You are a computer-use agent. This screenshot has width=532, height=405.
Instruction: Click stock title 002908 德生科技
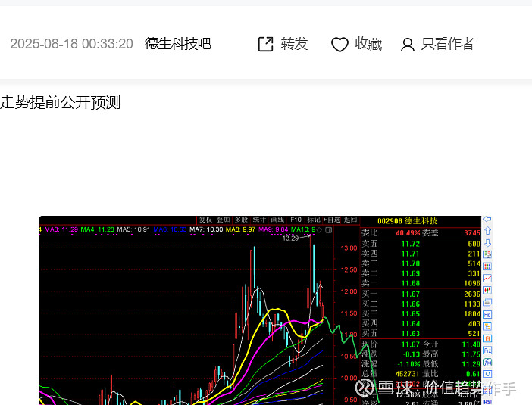click(x=407, y=221)
